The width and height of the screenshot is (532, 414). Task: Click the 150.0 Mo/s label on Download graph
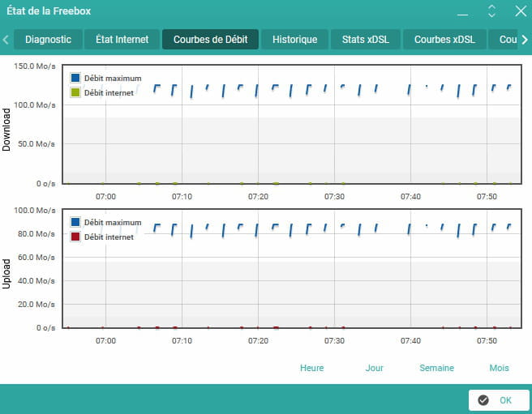(x=35, y=66)
